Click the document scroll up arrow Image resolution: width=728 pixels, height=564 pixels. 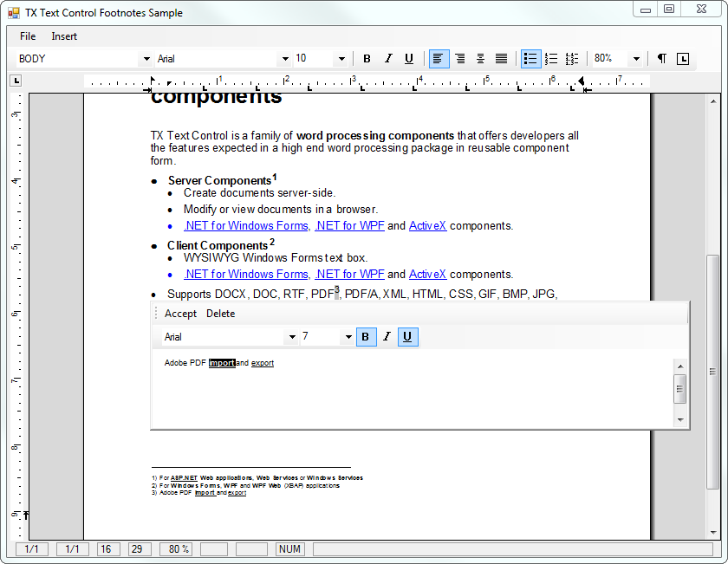713,101
